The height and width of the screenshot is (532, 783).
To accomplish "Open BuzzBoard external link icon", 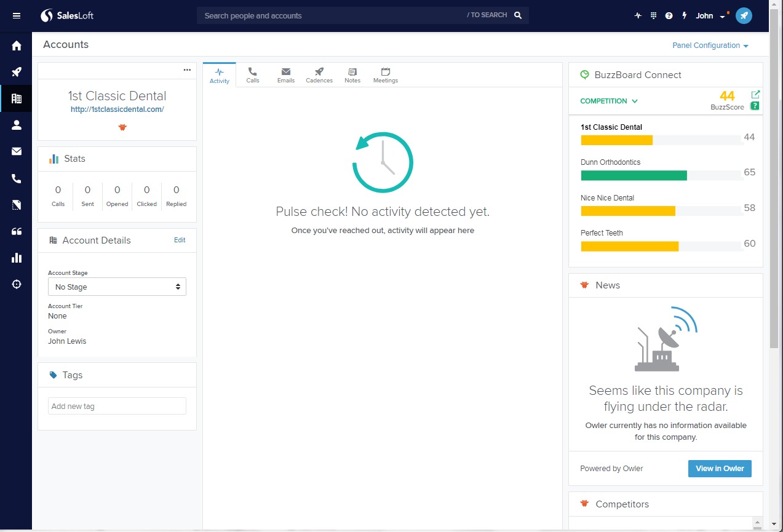I will (755, 94).
